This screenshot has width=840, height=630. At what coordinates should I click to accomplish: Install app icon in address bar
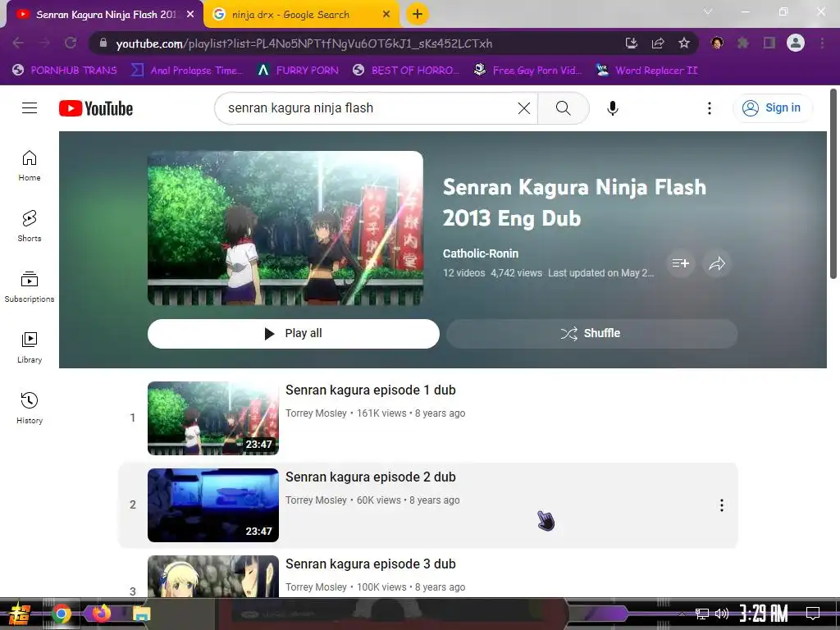coord(632,43)
